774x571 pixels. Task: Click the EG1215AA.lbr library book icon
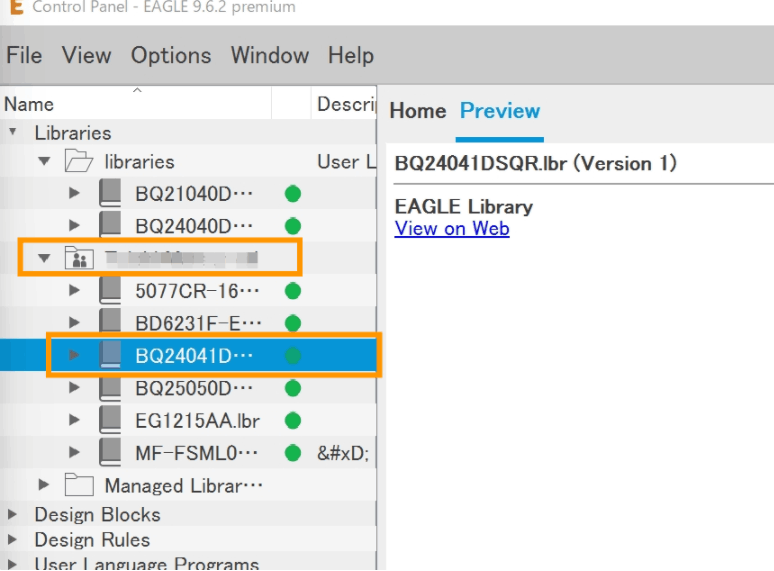pyautogui.click(x=110, y=420)
